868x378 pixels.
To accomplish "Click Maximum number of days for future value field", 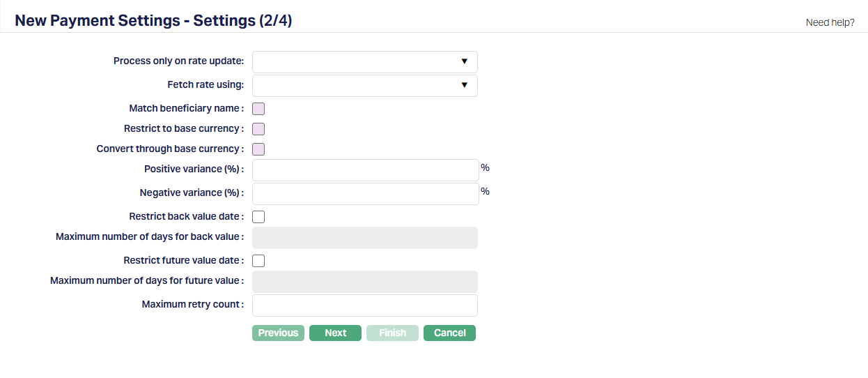I will pyautogui.click(x=364, y=282).
